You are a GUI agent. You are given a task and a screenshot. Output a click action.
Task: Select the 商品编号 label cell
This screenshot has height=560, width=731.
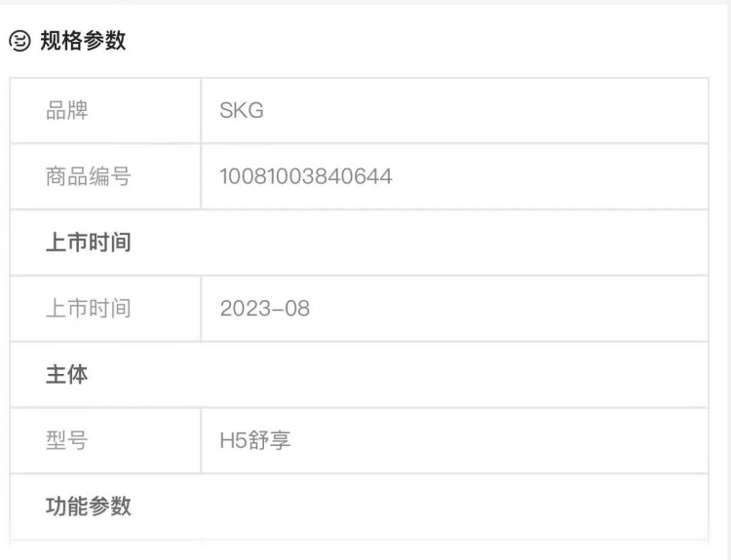click(x=88, y=177)
